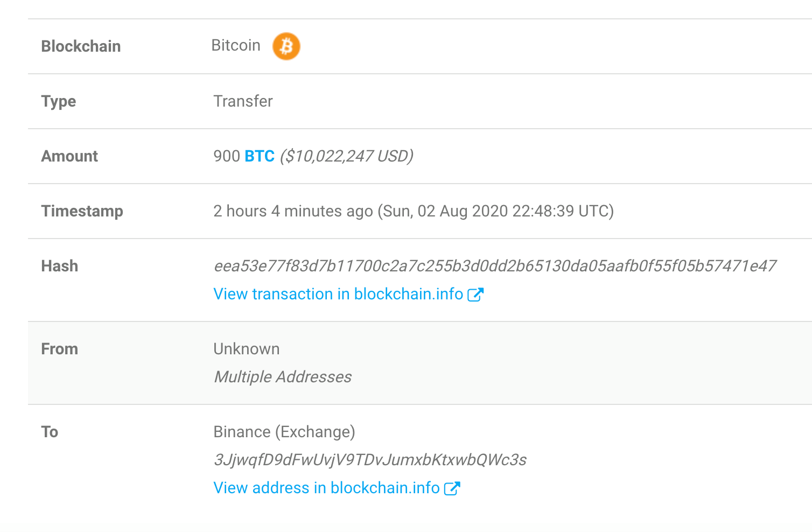Click the Transfer type value

(243, 101)
